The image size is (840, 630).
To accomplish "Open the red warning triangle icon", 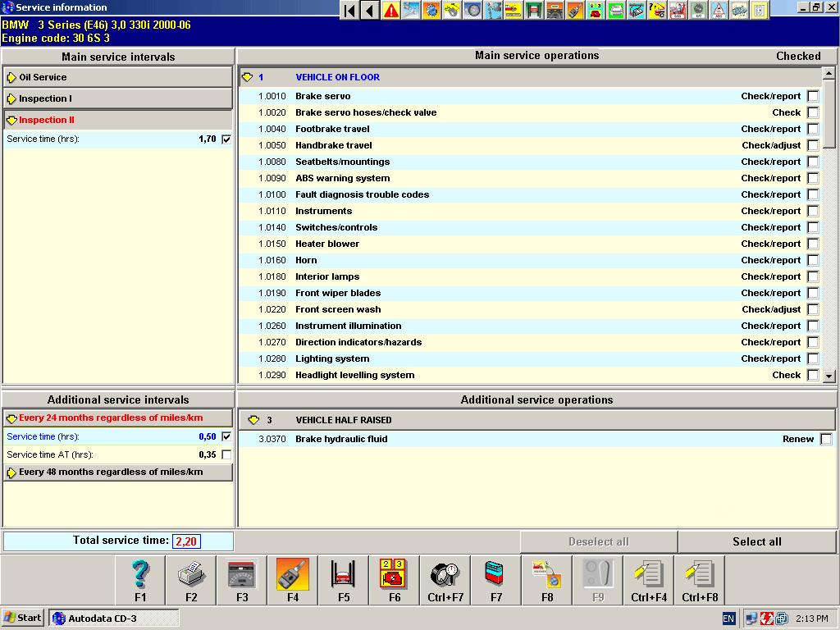I will 390,10.
